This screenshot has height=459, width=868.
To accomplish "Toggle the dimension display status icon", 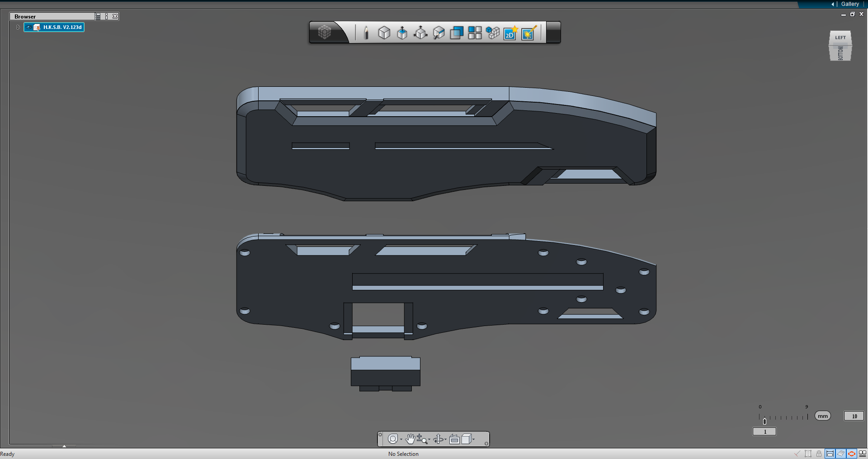I will 830,454.
